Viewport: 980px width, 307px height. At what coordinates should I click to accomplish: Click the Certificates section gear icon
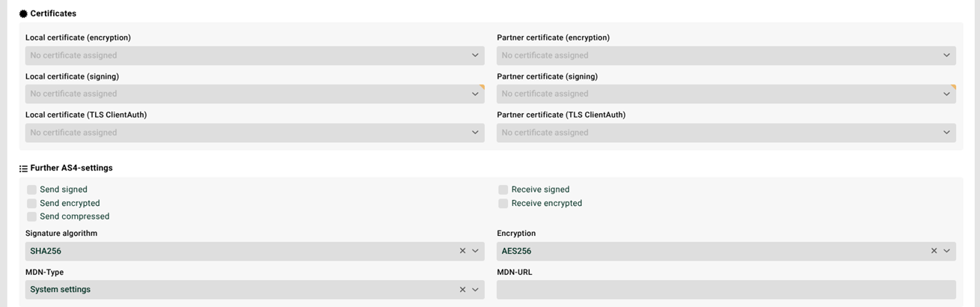coord(23,13)
